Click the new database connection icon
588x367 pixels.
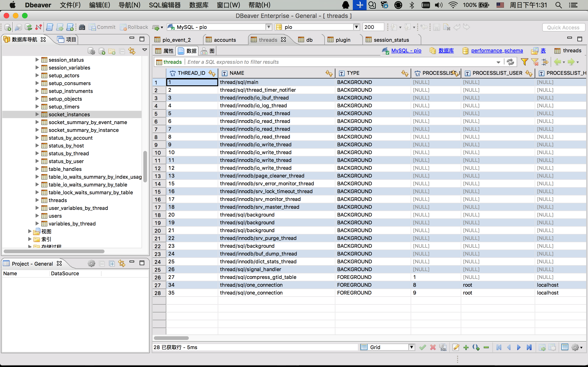(8, 27)
